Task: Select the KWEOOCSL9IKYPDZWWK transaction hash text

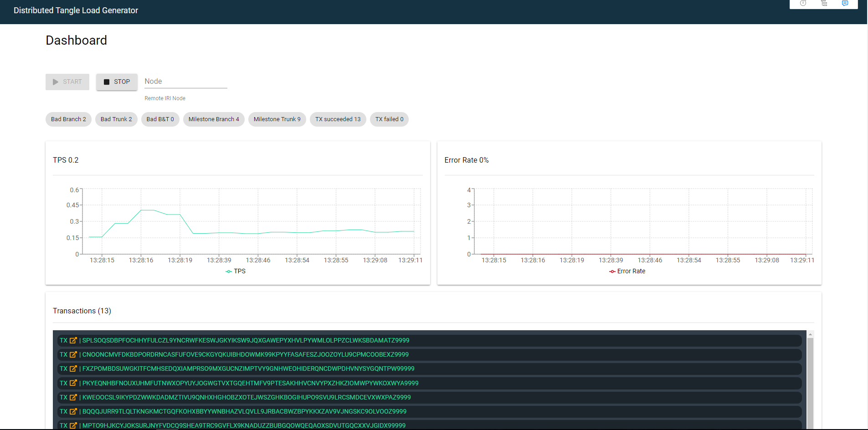Action: point(247,397)
